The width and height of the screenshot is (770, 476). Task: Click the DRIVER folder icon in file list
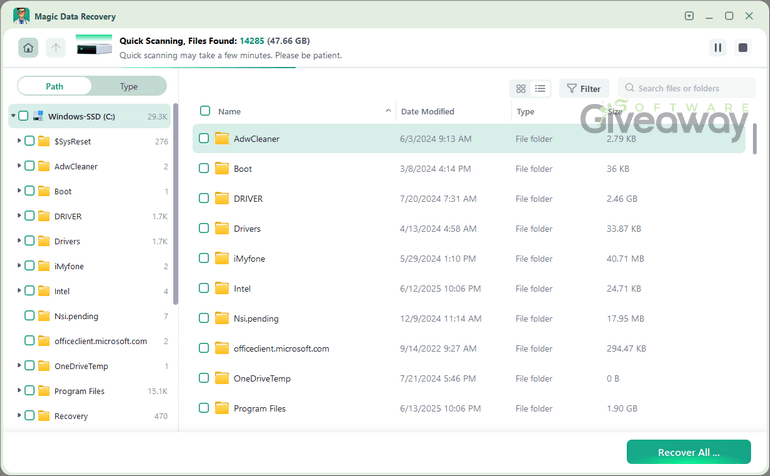click(x=222, y=198)
